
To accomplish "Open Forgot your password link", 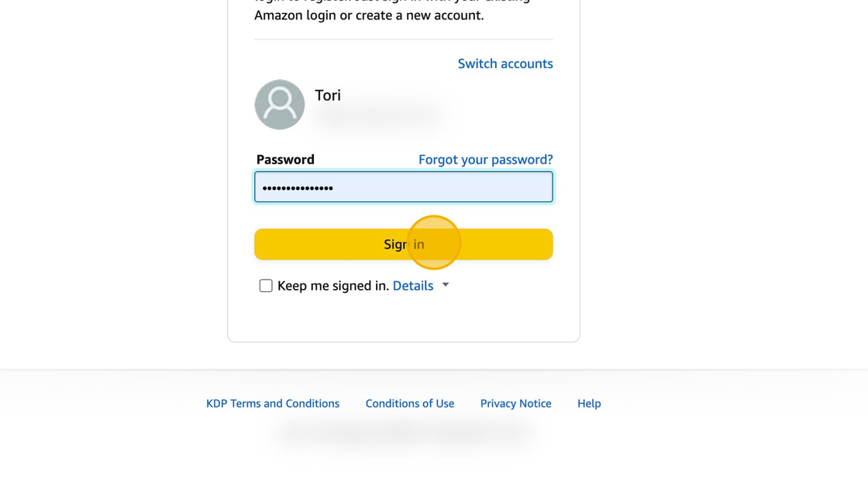I will pos(485,160).
